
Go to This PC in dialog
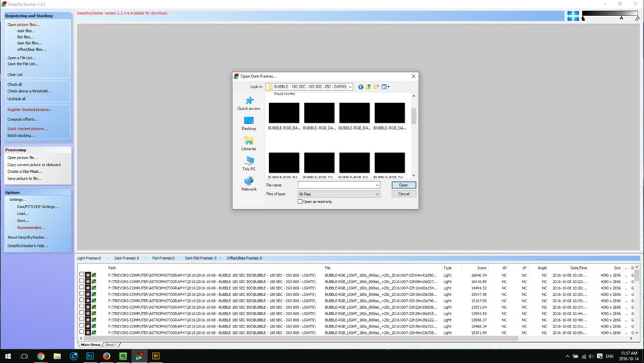249,162
